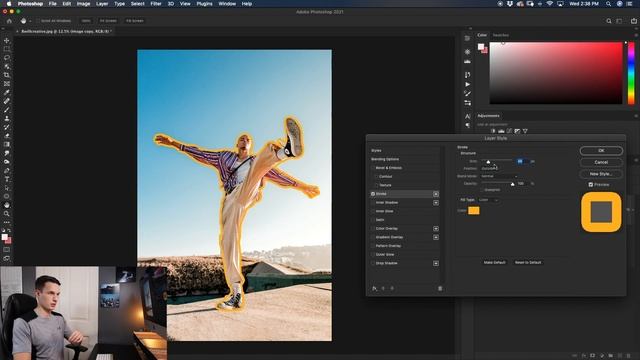
Task: Toggle the Preview checkbox
Action: click(x=591, y=184)
